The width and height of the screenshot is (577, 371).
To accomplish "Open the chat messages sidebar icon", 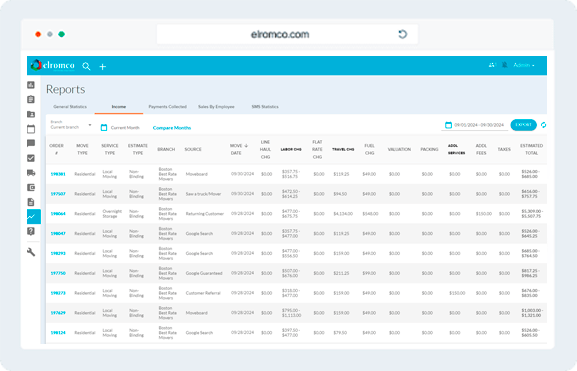I will (x=31, y=144).
